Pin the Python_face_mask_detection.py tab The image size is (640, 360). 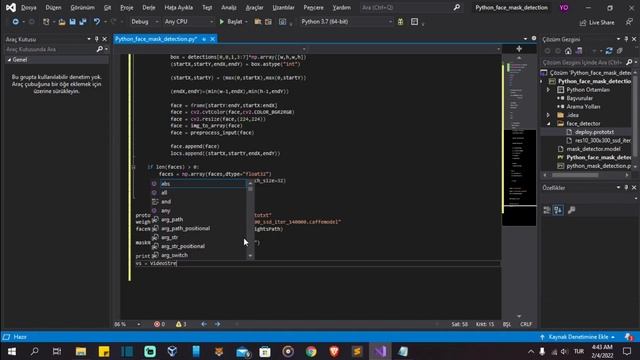204,39
